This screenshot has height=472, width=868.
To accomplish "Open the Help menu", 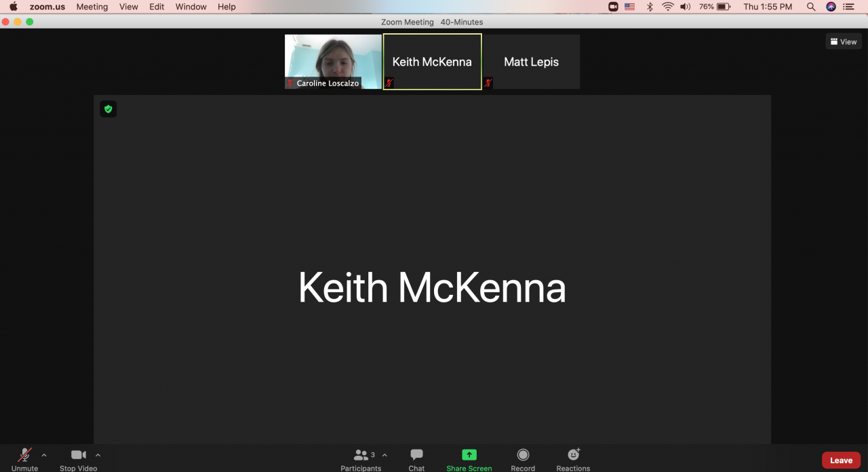I will tap(226, 7).
